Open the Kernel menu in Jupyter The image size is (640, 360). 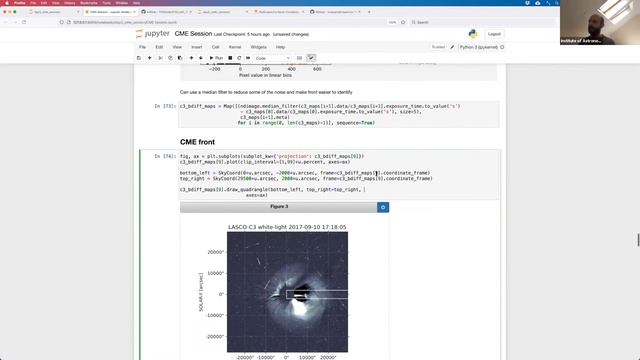point(235,47)
